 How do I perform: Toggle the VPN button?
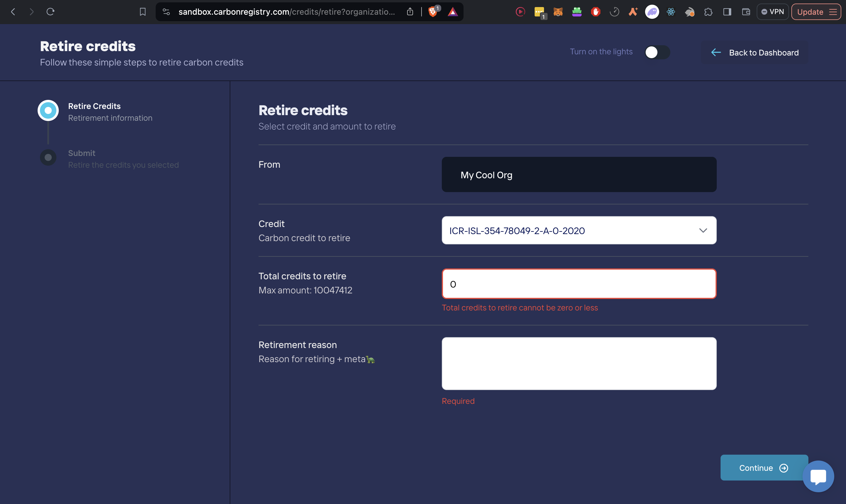772,12
